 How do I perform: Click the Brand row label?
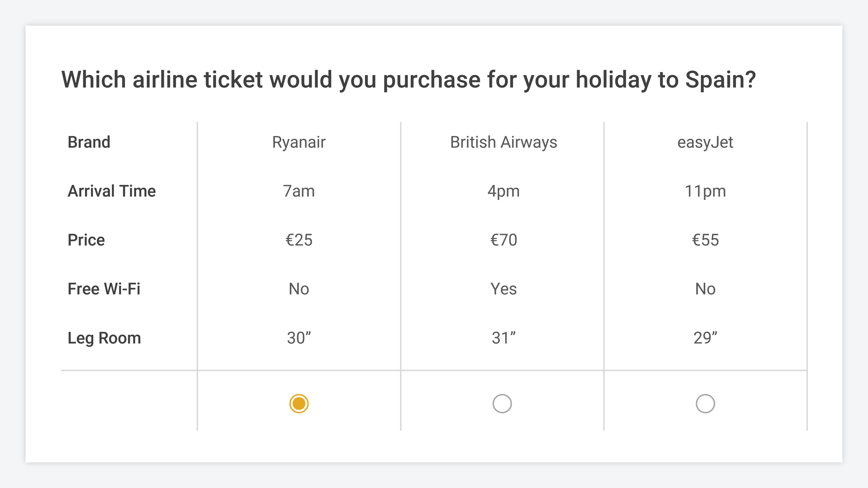89,142
